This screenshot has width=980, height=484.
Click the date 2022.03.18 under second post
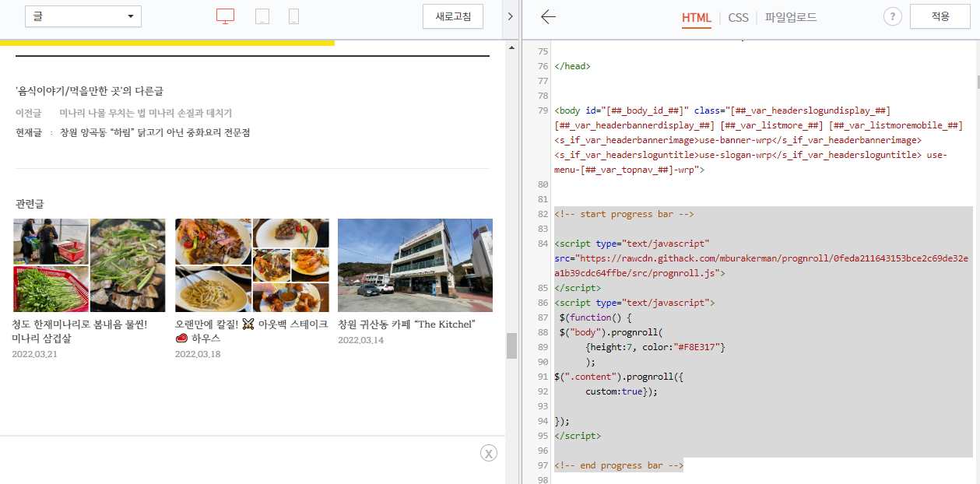click(198, 354)
